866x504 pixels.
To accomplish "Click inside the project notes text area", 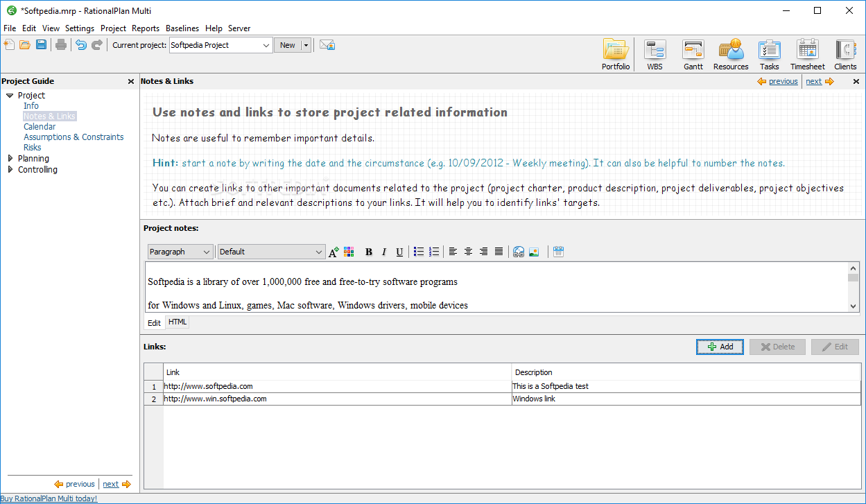I will point(496,287).
